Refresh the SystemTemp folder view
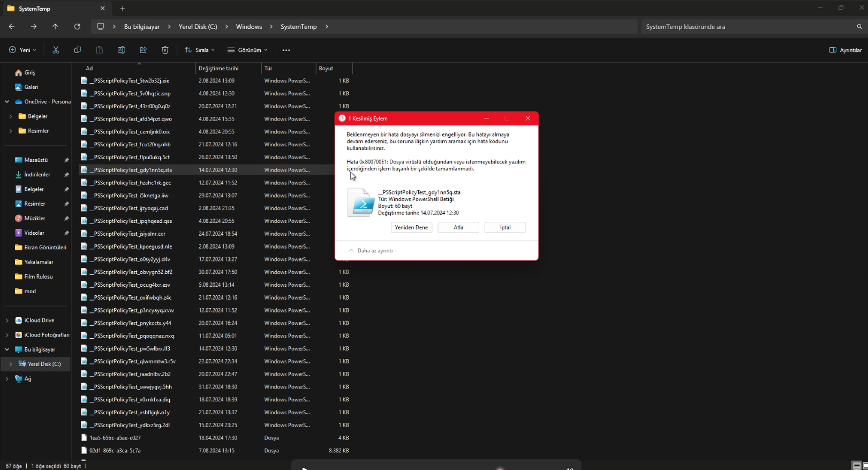Viewport: 868px width, 470px height. tap(77, 26)
